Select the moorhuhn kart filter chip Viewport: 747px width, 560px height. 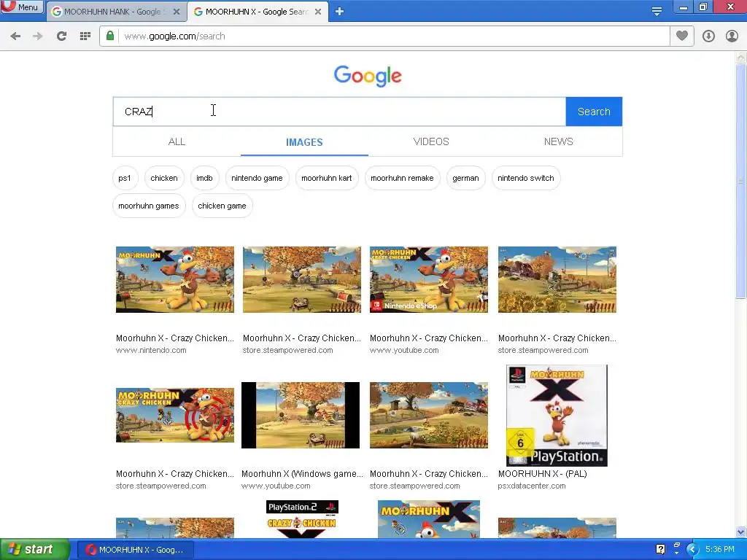[x=326, y=178]
